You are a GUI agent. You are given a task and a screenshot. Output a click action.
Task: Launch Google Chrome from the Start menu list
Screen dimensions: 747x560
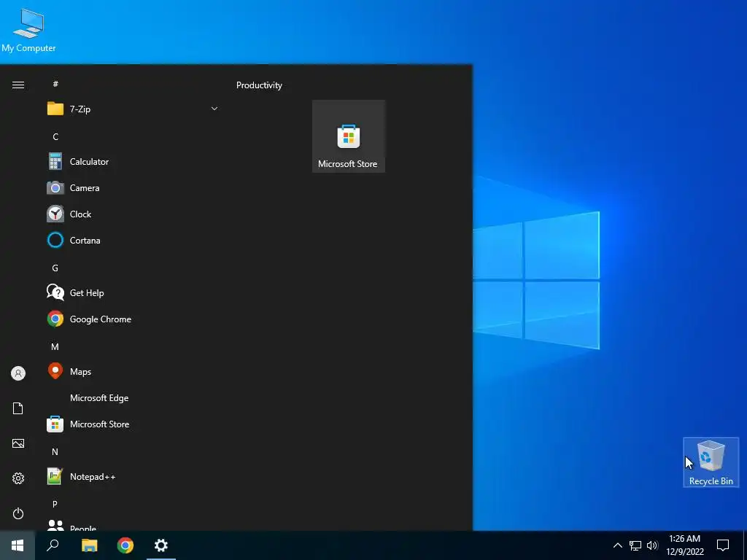(x=133, y=319)
